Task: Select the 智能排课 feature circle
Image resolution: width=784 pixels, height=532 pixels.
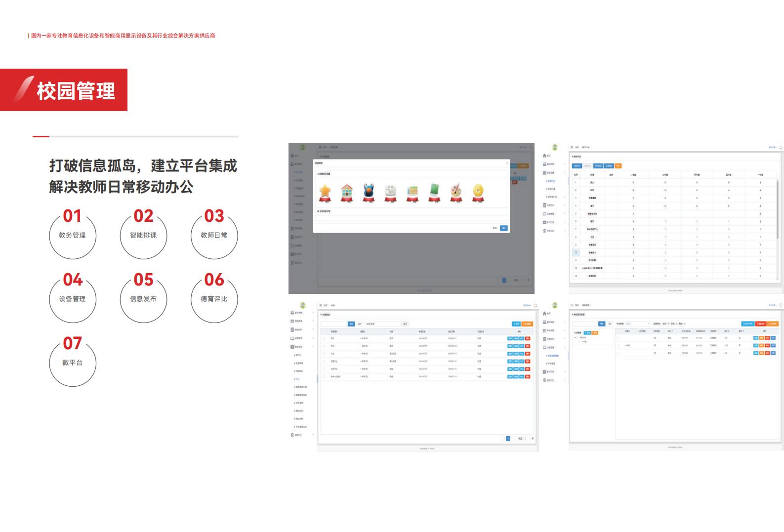Action: [x=143, y=236]
